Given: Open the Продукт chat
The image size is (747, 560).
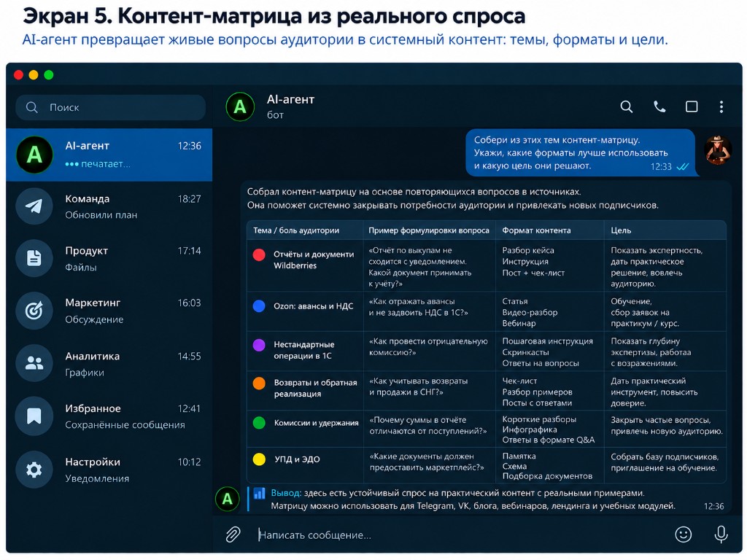Looking at the screenshot, I should coord(109,258).
